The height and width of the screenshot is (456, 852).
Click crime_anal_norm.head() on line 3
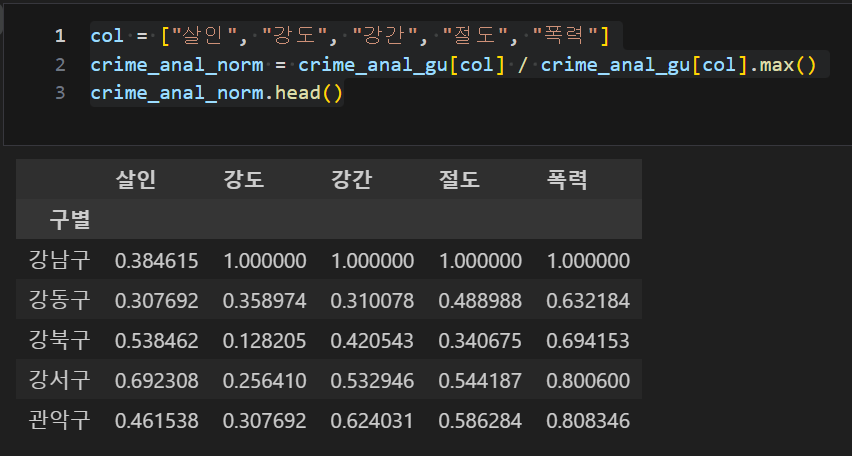tap(217, 93)
